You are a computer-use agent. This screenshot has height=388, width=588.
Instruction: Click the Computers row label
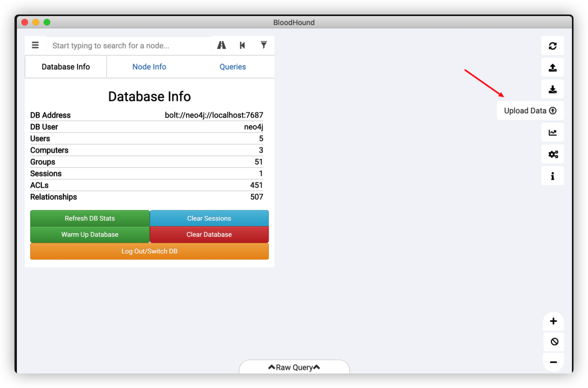[49, 150]
